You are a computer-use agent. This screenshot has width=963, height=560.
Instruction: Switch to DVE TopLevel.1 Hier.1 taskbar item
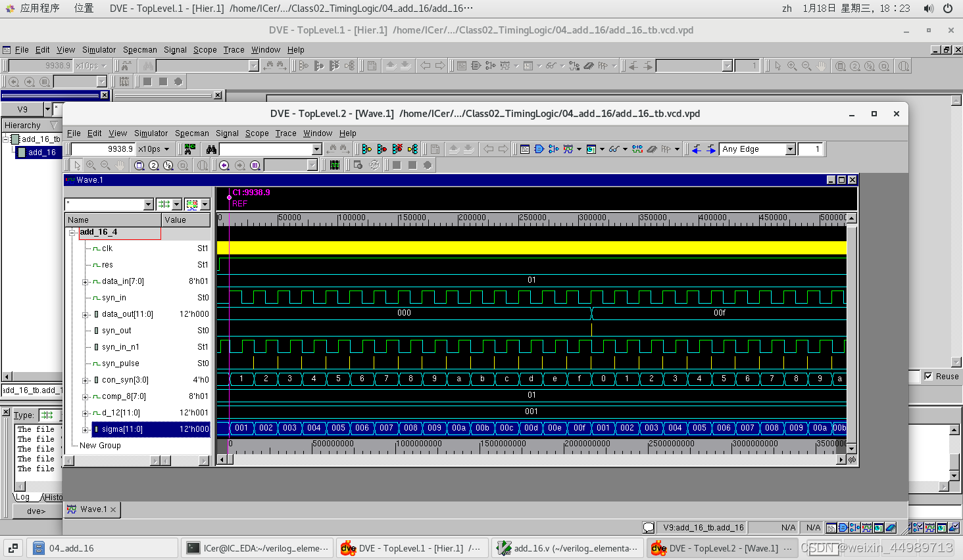[x=412, y=548]
